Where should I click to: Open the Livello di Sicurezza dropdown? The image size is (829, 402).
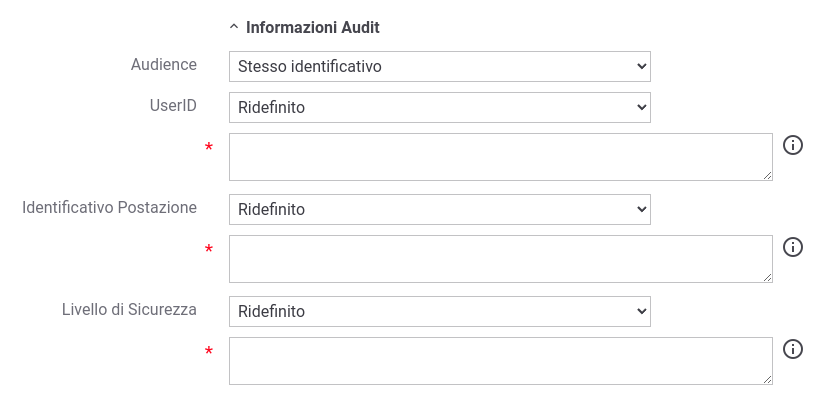(439, 312)
